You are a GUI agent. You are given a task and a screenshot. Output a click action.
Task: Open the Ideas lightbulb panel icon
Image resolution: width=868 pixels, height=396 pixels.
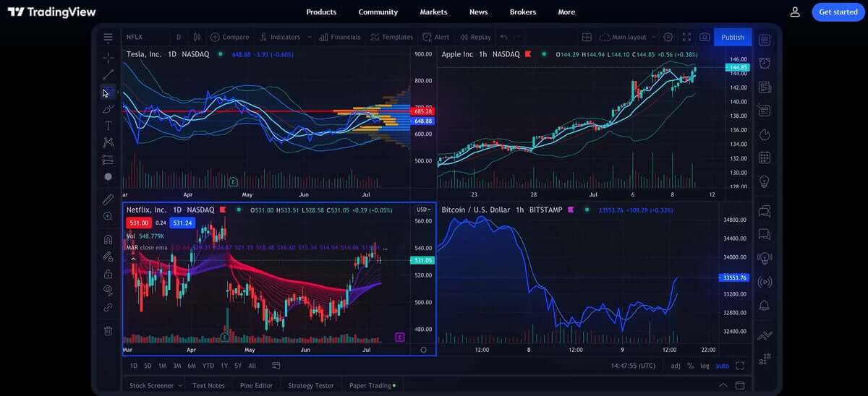coord(765,181)
